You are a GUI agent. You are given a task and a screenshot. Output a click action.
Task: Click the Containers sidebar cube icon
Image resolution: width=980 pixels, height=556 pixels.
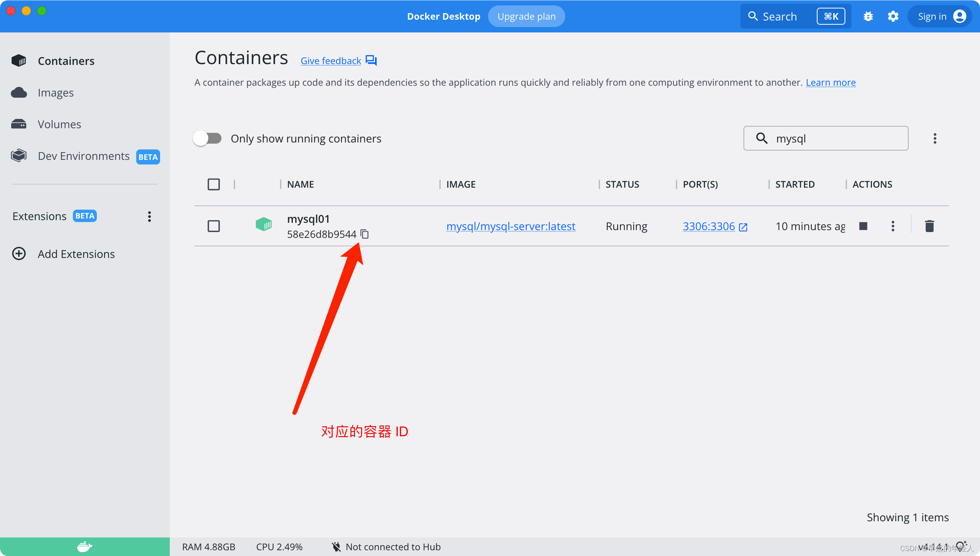click(x=19, y=61)
